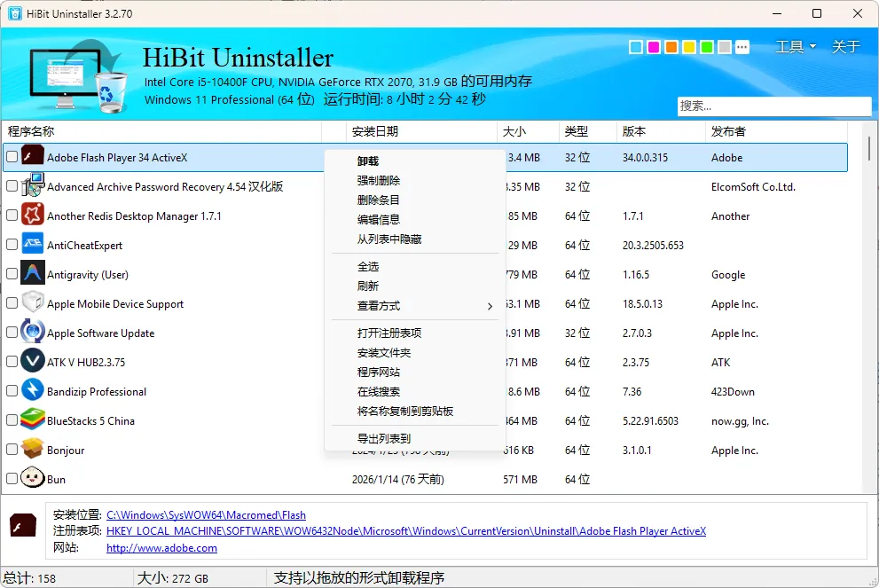Check the Advanced Archive Password Recovery checkbox
879x588 pixels.
12,186
